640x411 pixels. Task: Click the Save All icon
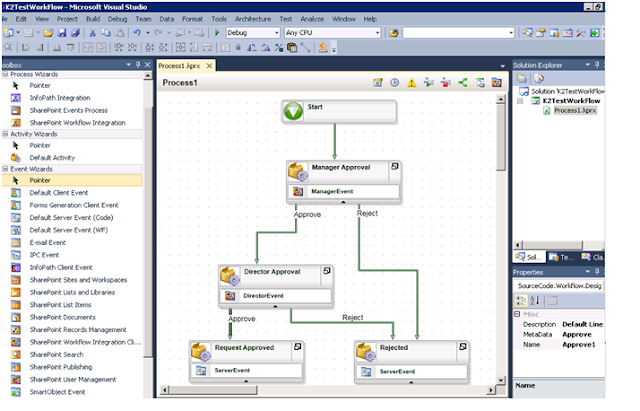75,33
